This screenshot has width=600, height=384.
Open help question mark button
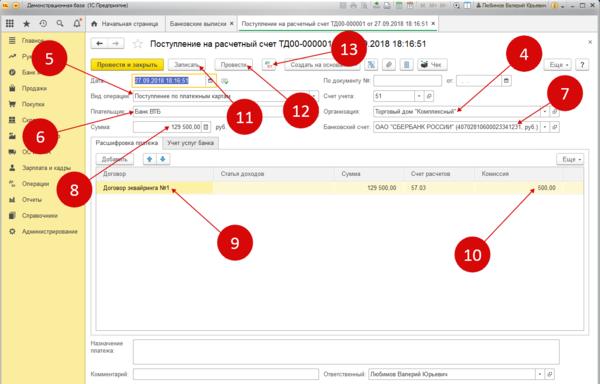(582, 65)
